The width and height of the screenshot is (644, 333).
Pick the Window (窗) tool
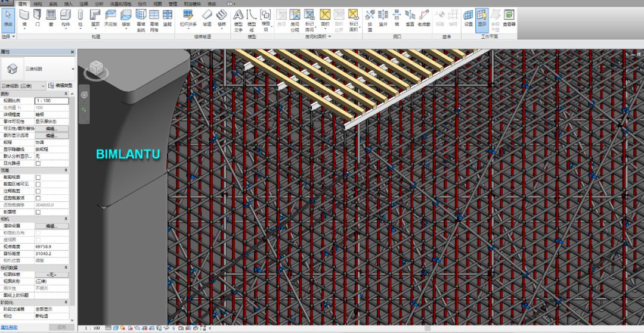[x=51, y=19]
